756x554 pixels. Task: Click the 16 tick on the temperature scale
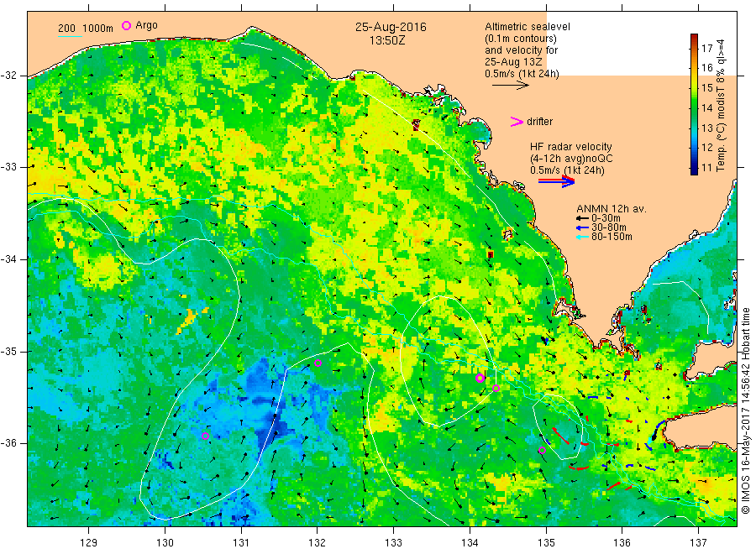[706, 68]
